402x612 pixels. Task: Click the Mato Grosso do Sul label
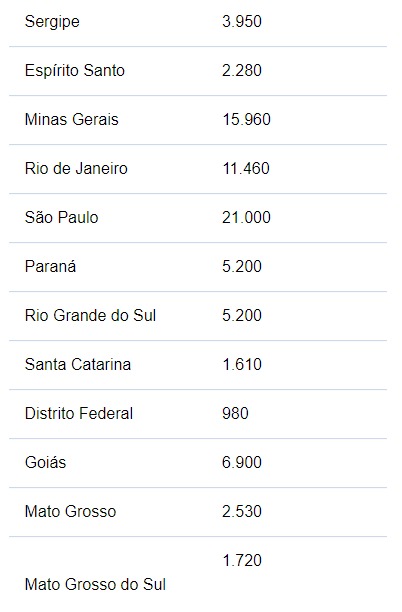pos(95,585)
